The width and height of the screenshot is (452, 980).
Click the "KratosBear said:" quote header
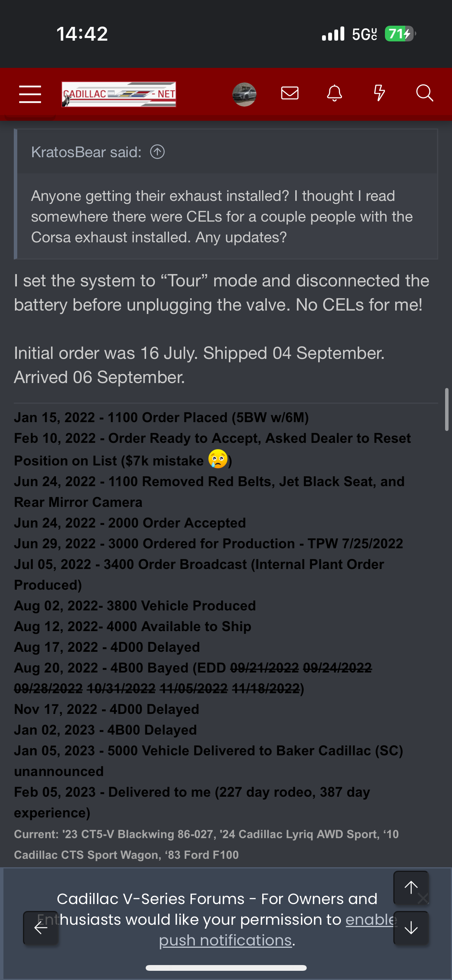click(x=86, y=152)
